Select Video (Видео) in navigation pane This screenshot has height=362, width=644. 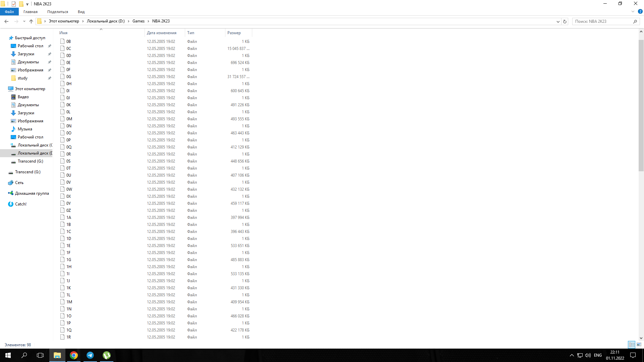click(23, 97)
